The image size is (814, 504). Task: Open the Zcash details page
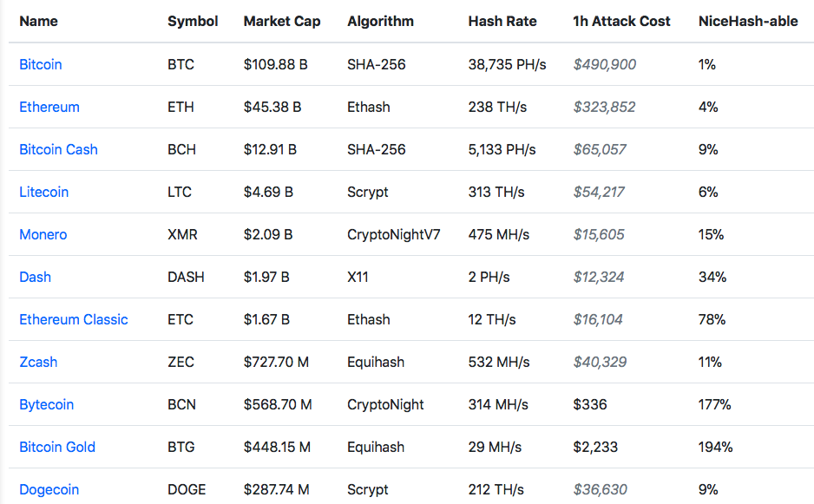point(38,362)
